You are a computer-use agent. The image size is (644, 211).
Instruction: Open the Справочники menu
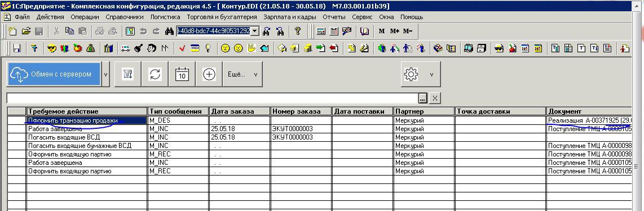(x=125, y=17)
